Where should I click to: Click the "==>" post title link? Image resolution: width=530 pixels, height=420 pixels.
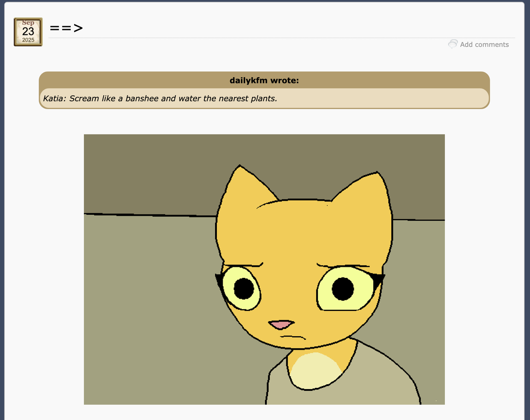[x=66, y=28]
